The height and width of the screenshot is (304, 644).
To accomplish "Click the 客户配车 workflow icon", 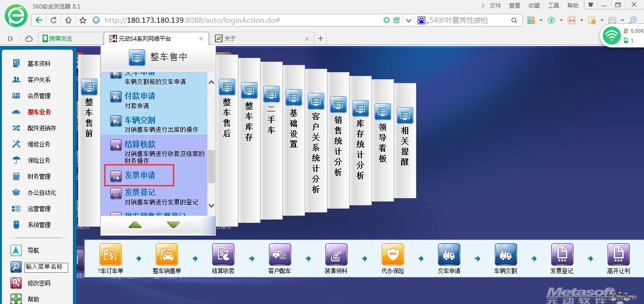I will tap(280, 255).
